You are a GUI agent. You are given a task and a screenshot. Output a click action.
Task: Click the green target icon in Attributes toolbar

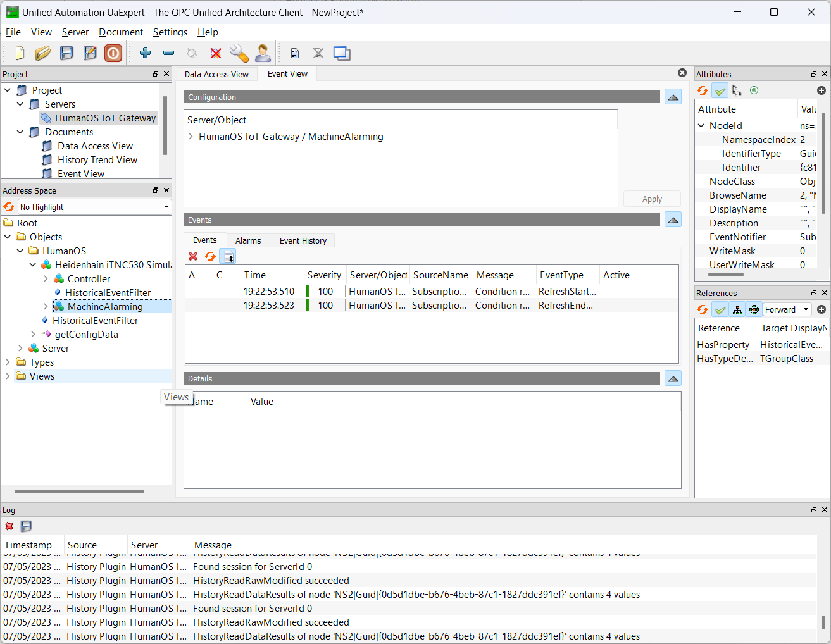tap(754, 90)
